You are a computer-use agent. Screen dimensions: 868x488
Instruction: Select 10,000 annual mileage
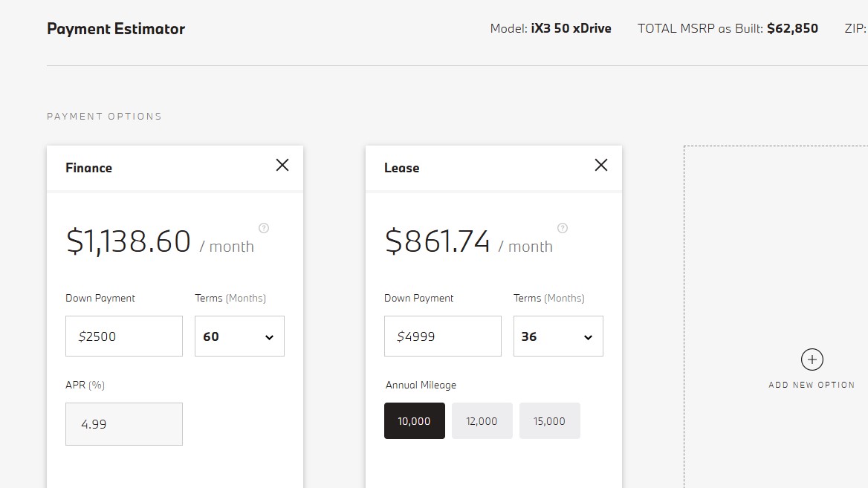[x=415, y=421]
